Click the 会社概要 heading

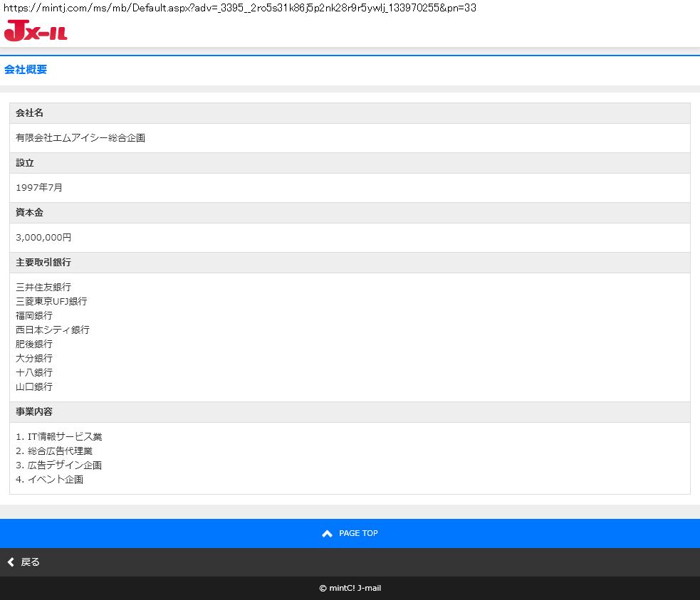(26, 70)
